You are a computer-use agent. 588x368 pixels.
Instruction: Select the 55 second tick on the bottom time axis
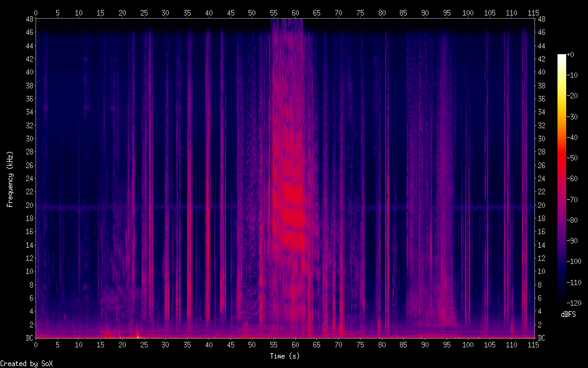(x=273, y=344)
